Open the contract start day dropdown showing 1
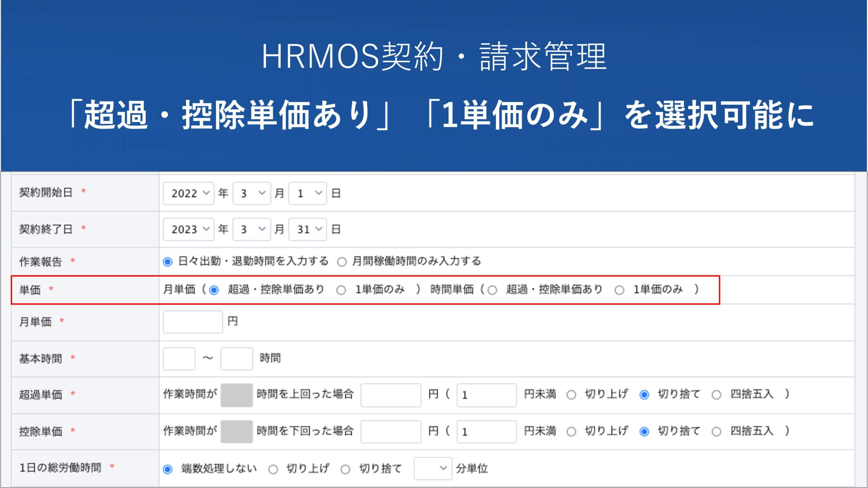This screenshot has width=868, height=488. 308,193
